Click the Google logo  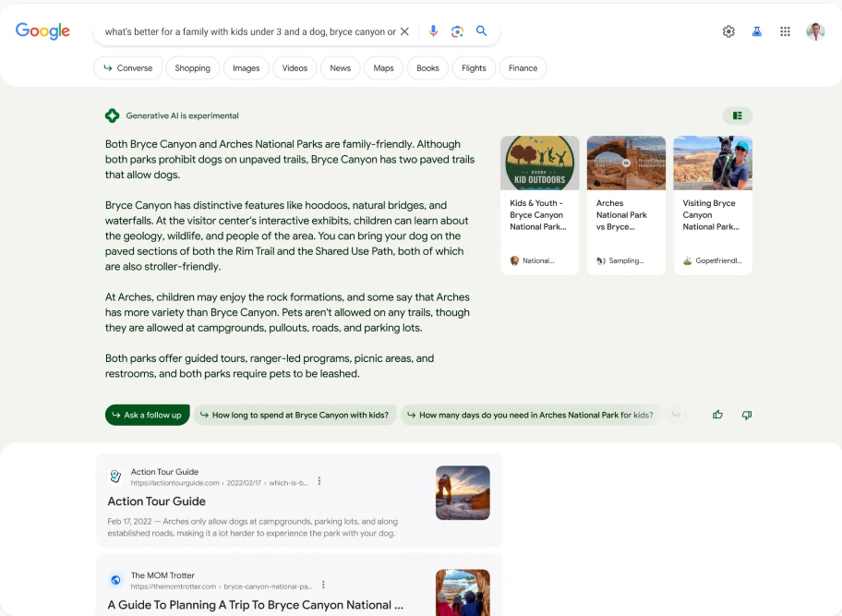(x=42, y=31)
